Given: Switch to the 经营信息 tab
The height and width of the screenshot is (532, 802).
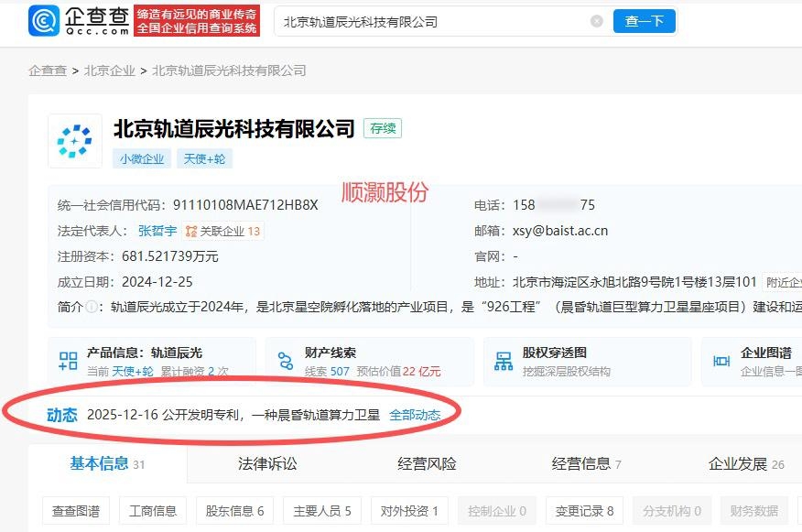Looking at the screenshot, I should click(x=586, y=464).
